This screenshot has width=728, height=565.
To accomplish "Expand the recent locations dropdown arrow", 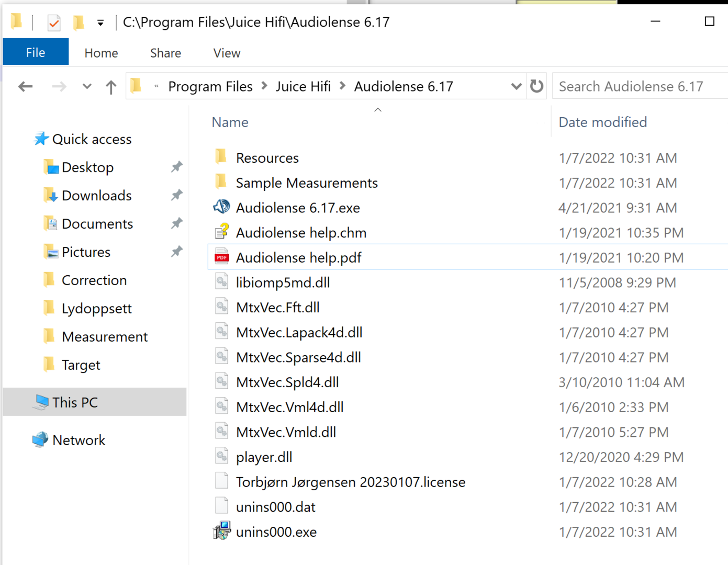I will tap(87, 87).
